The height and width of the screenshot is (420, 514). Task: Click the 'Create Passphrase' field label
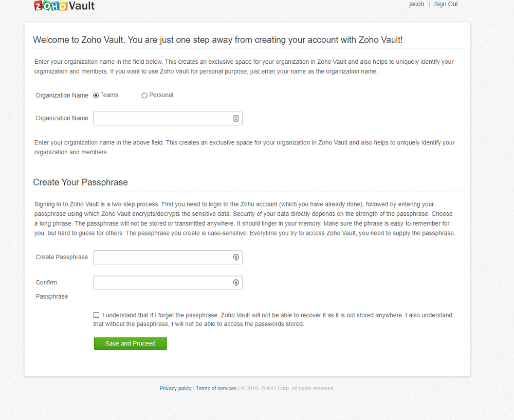coord(62,257)
